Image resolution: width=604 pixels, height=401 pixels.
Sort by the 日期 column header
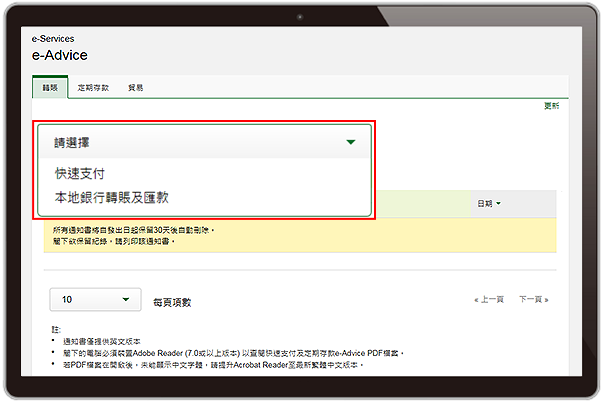click(489, 203)
